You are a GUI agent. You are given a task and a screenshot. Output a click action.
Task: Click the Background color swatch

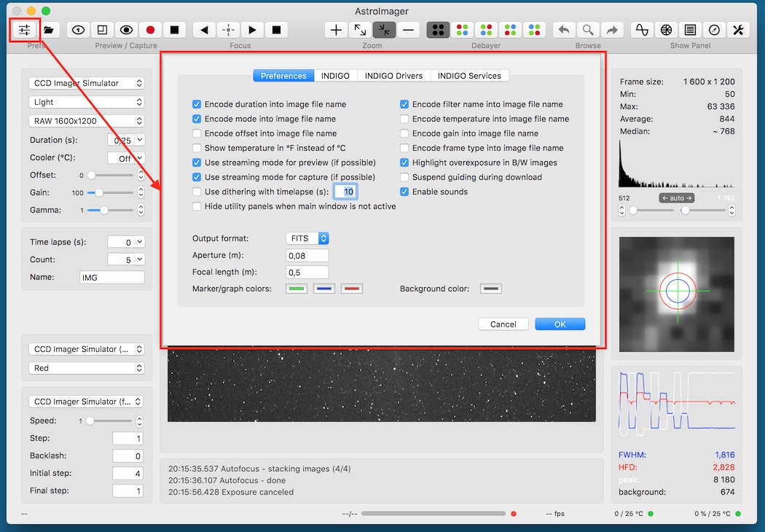coord(491,289)
